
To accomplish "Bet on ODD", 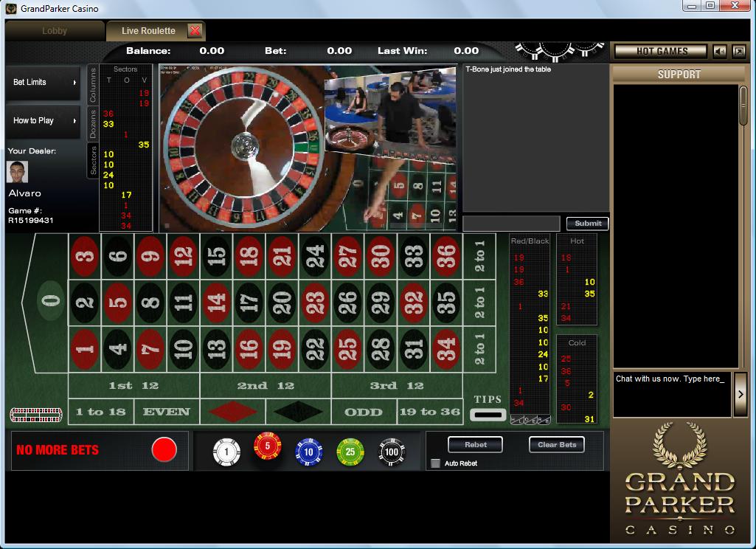I will [x=364, y=412].
